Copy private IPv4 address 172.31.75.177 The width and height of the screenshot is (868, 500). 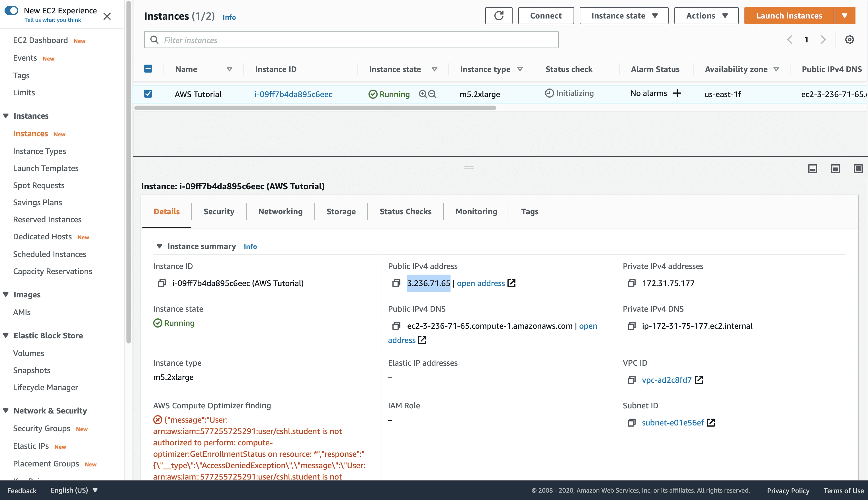tap(631, 283)
